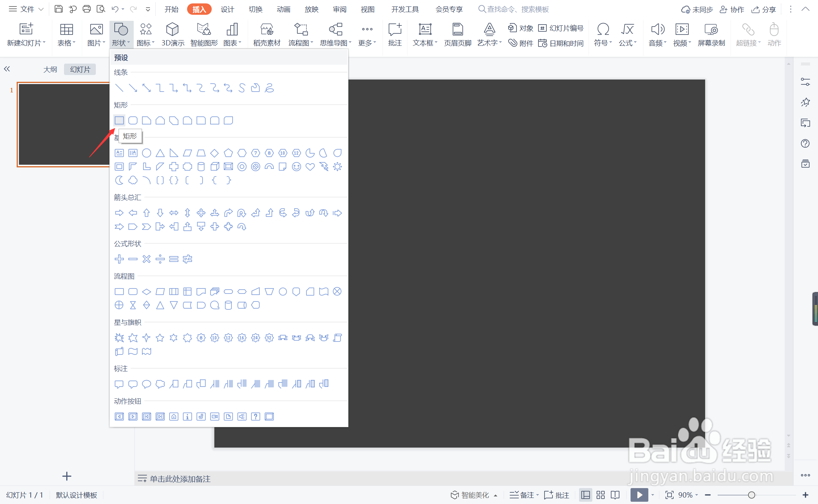Open 文本框 text box dropdown
The image size is (818, 504).
click(x=425, y=35)
